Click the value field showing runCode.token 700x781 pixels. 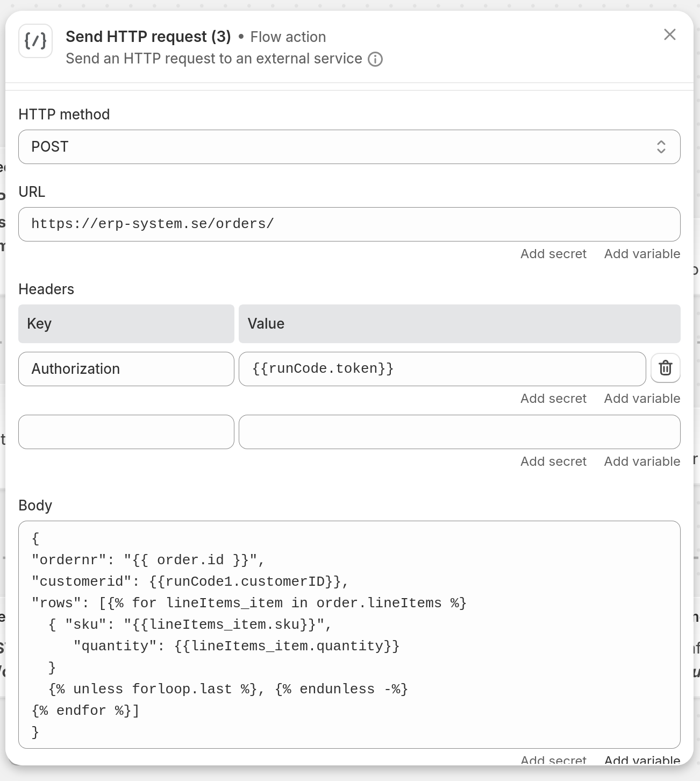442,368
